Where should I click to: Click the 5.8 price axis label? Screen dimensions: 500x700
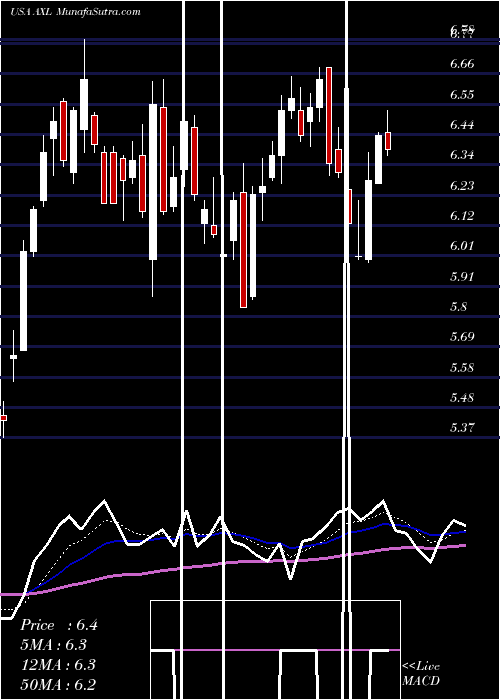pos(459,307)
